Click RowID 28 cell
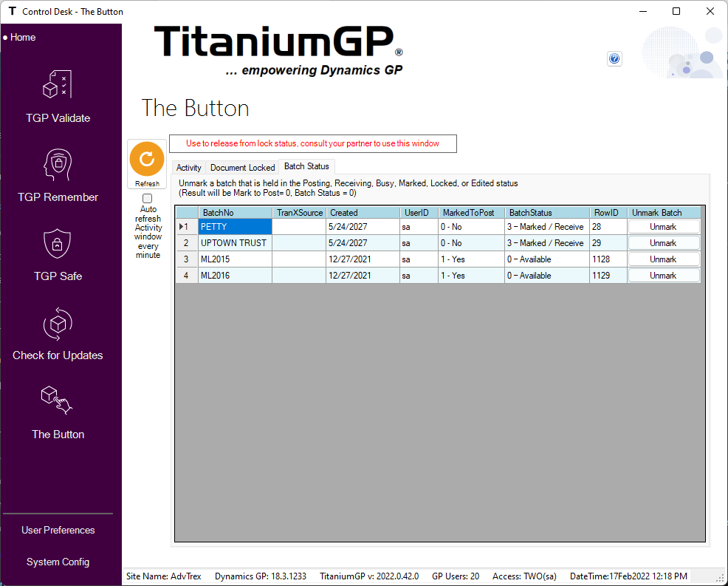 click(x=608, y=227)
